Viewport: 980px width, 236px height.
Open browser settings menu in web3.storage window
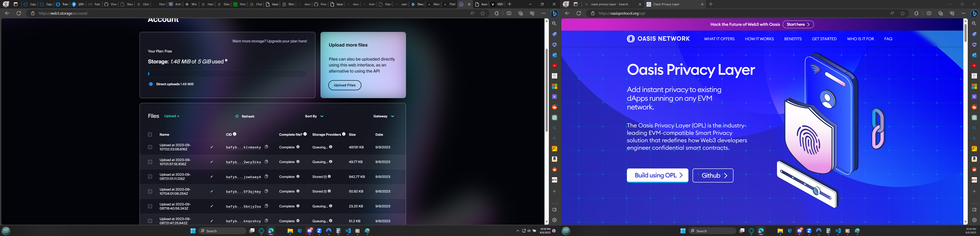pyautogui.click(x=543, y=13)
